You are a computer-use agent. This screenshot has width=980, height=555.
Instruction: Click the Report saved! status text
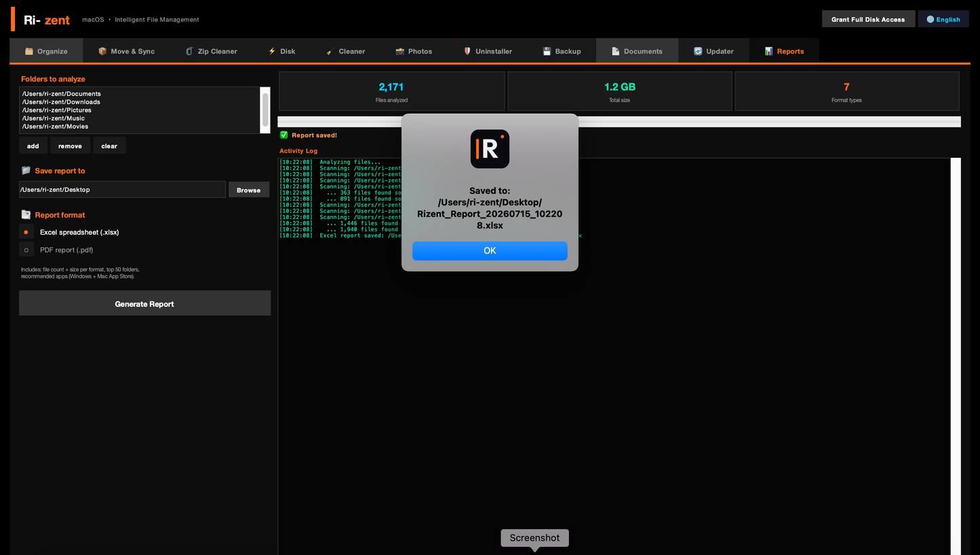314,135
